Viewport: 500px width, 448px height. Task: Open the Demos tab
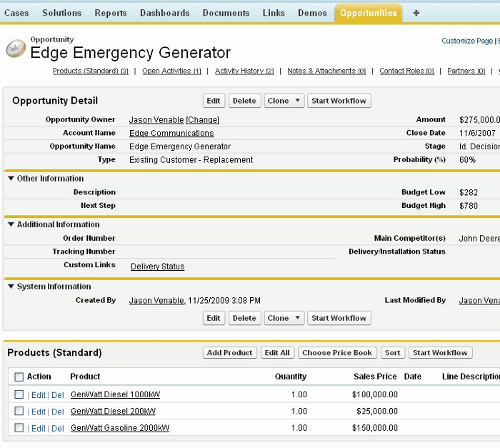[312, 13]
